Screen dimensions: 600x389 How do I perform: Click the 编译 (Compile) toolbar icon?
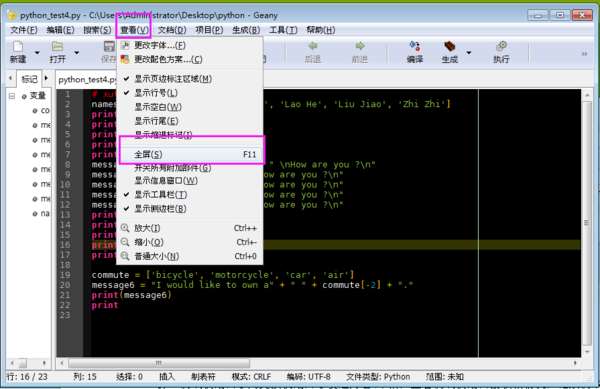tap(415, 47)
